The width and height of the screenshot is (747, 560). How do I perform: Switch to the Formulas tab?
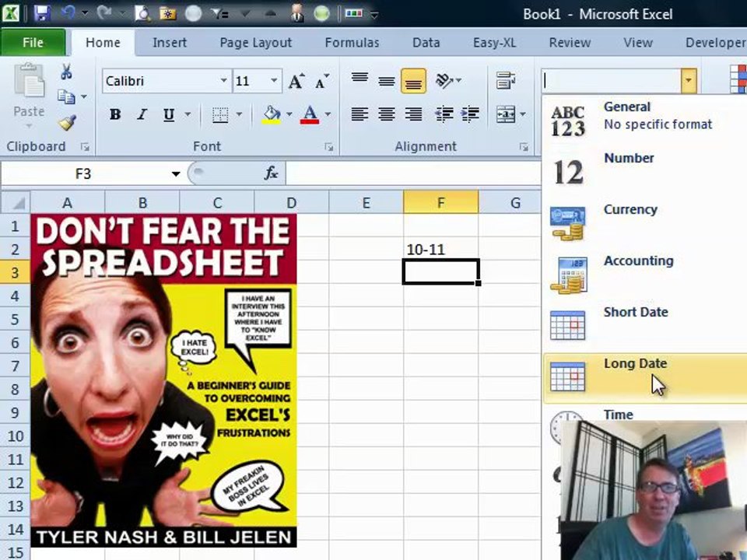[352, 42]
